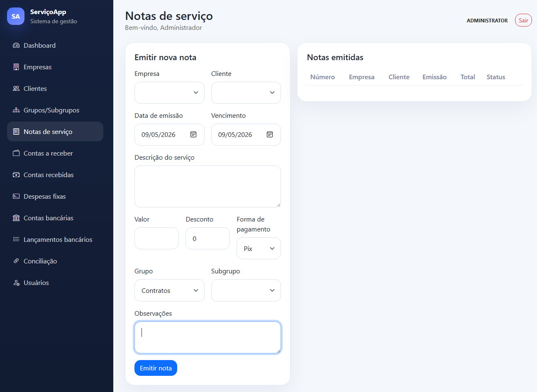
Task: Click the Dashboard gauge icon
Action: pos(16,45)
